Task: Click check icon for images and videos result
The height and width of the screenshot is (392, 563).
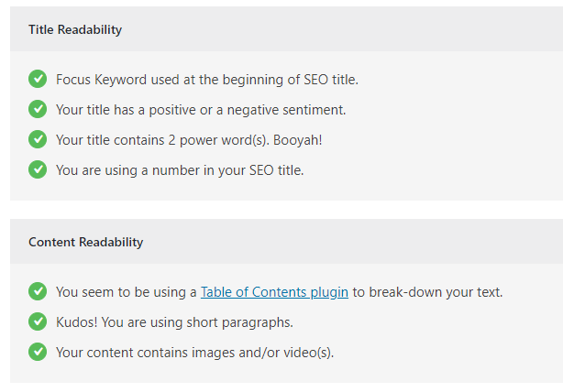Action: coord(38,352)
